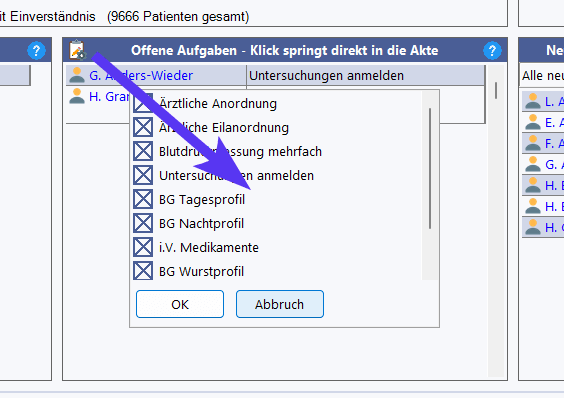
Task: Toggle the BG Wurstprofil checkbox
Action: pos(143,271)
